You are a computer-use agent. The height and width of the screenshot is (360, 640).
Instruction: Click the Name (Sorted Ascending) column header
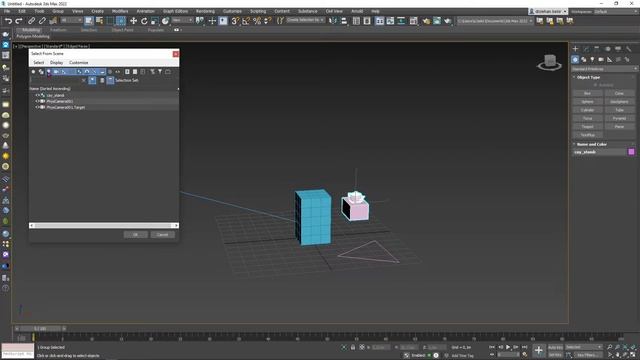click(50, 89)
